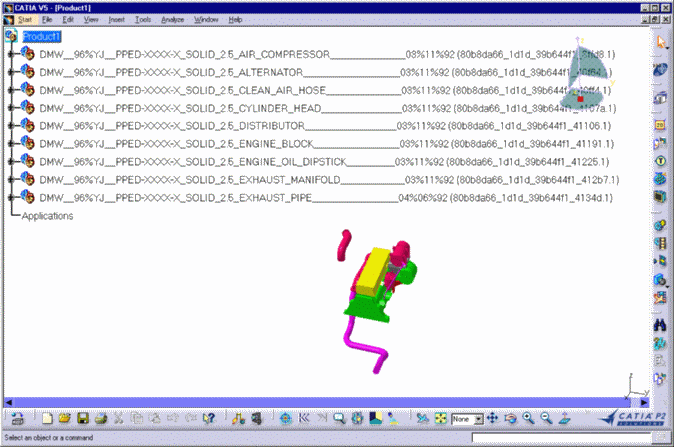Save the file with the floppy disk icon
674x447 pixels.
click(82, 419)
